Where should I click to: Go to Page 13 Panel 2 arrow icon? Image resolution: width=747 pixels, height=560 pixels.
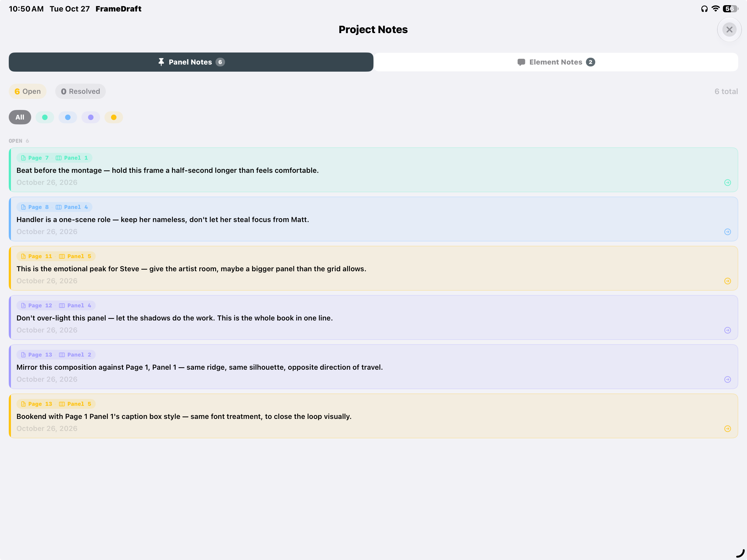[727, 380]
